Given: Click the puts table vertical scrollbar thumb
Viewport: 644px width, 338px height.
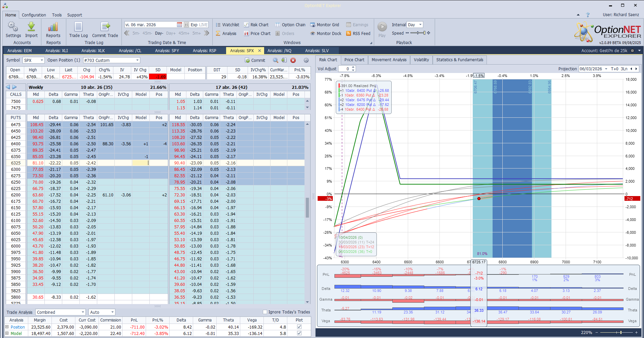Looking at the screenshot, I should 307,208.
